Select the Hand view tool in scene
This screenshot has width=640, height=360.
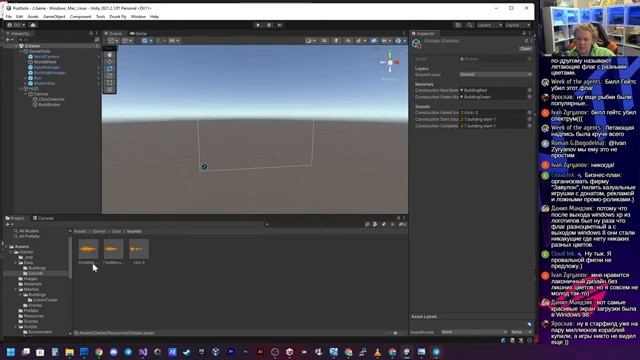pyautogui.click(x=109, y=55)
